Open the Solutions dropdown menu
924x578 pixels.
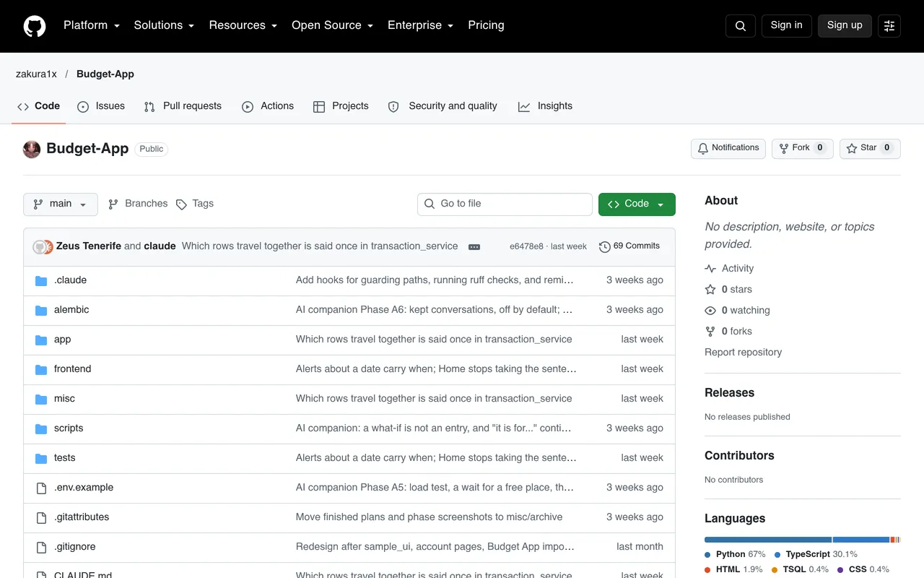pos(164,25)
